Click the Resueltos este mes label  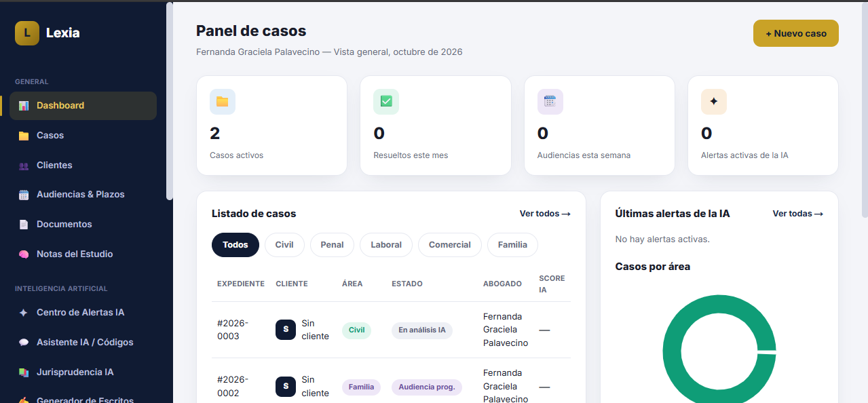[411, 155]
